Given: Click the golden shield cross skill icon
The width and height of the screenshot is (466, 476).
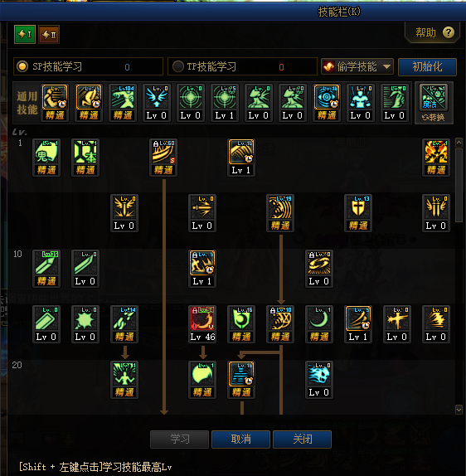Looking at the screenshot, I should [x=358, y=207].
